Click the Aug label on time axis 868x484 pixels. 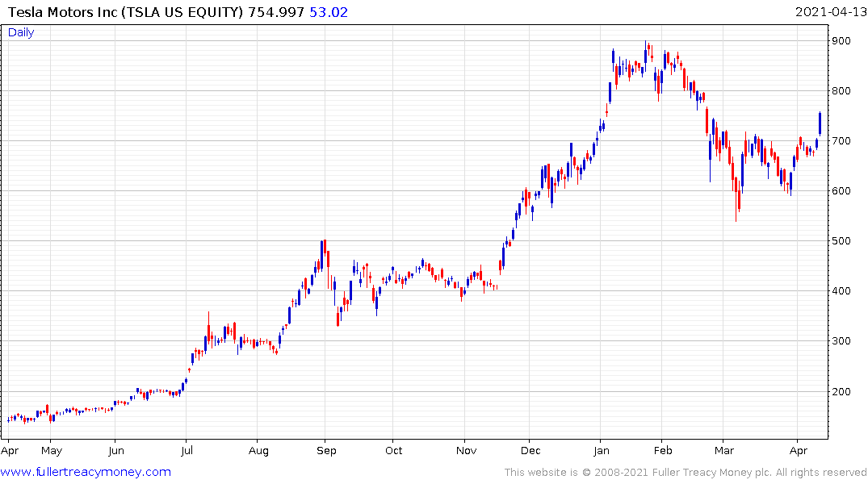click(258, 451)
